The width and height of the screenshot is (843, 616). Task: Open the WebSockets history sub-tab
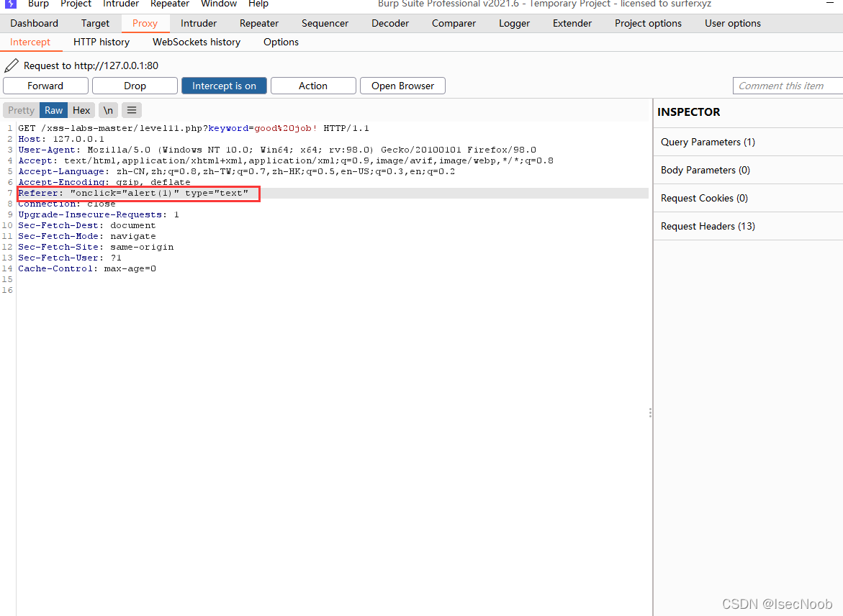(197, 42)
